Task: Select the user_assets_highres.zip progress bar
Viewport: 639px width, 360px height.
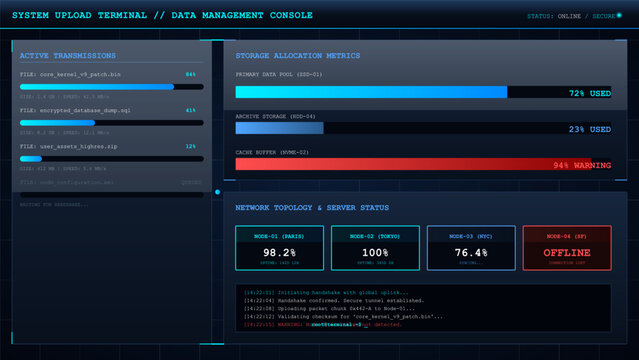Action: tap(112, 159)
